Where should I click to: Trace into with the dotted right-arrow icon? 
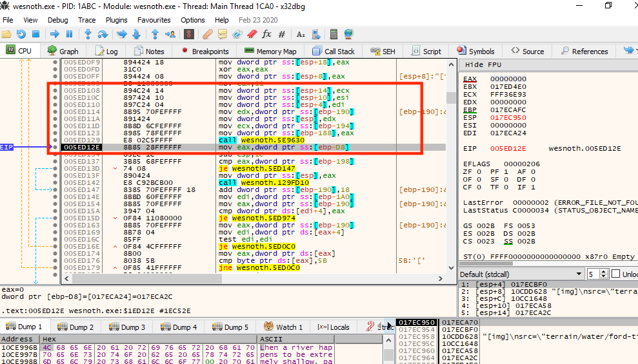[122, 34]
